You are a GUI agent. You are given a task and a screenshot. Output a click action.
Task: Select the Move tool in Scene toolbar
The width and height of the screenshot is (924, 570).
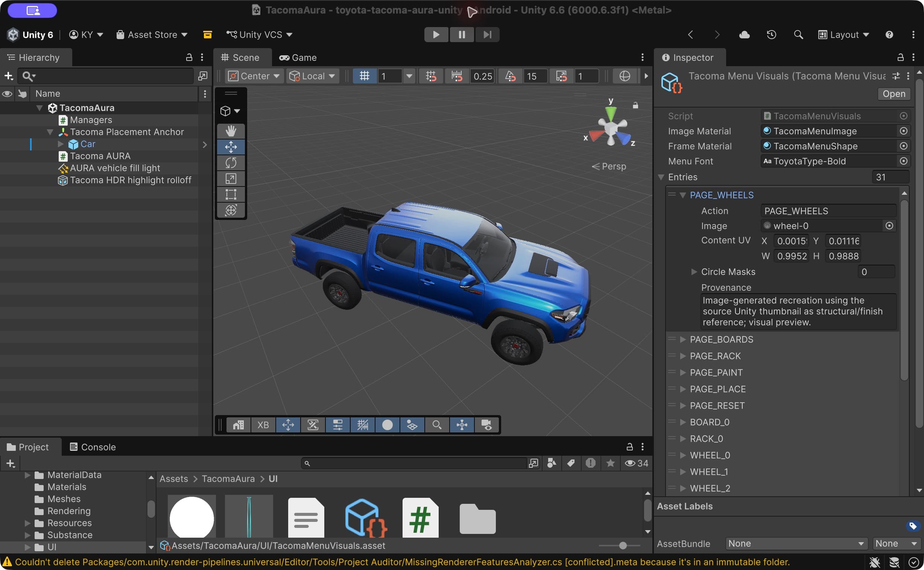point(231,147)
